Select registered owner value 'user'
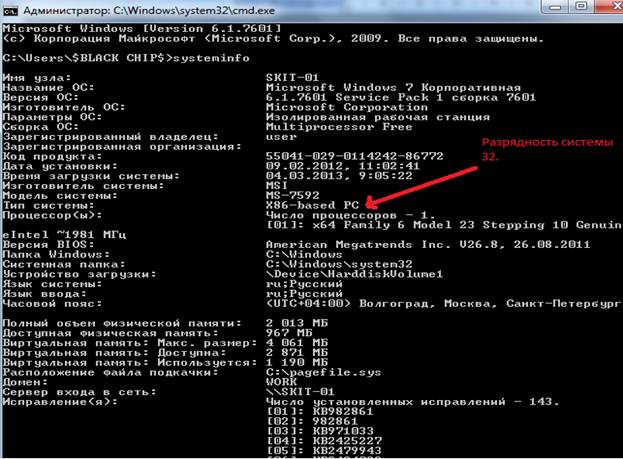The height and width of the screenshot is (459, 623). (x=281, y=137)
